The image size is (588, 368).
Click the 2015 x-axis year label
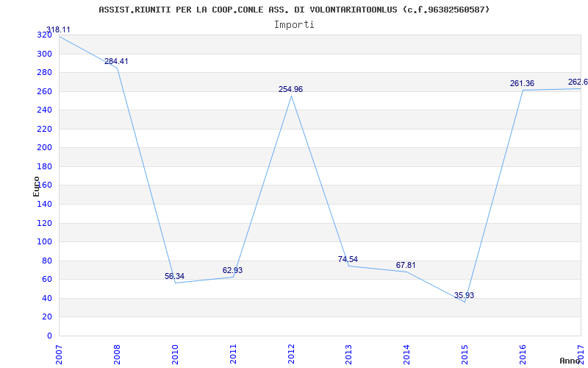click(465, 354)
